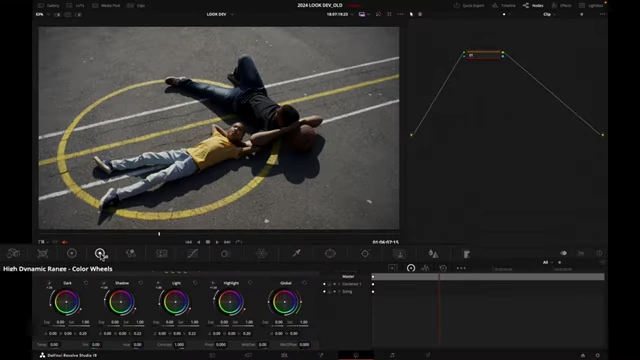Toggle the Effects panel button
The height and width of the screenshot is (360, 640).
tap(562, 6)
